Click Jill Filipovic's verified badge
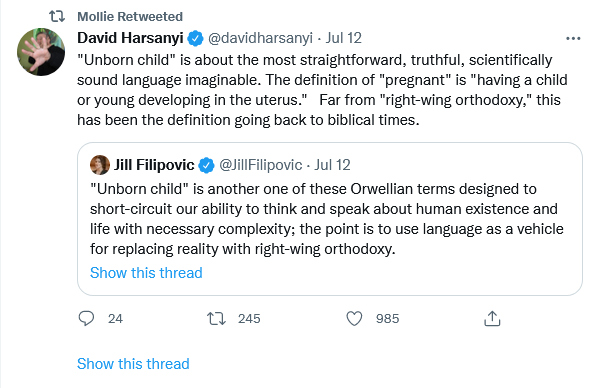598x388 pixels. tap(207, 165)
